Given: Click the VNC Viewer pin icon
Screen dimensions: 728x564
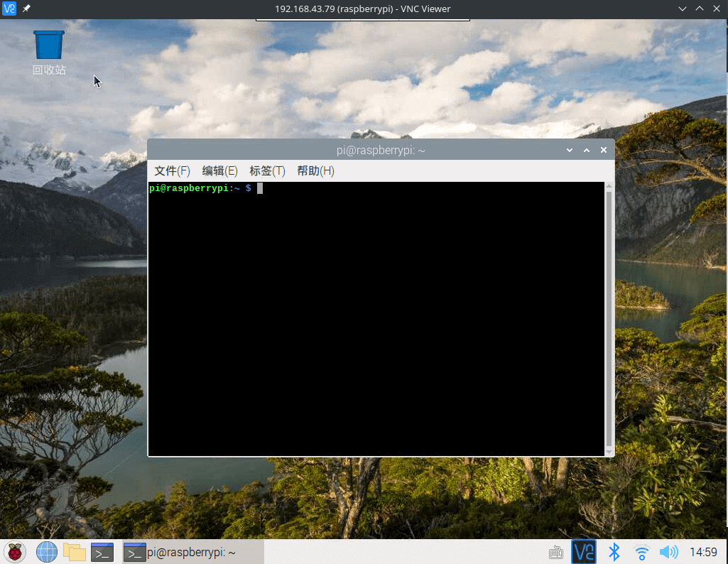Looking at the screenshot, I should click(x=26, y=9).
